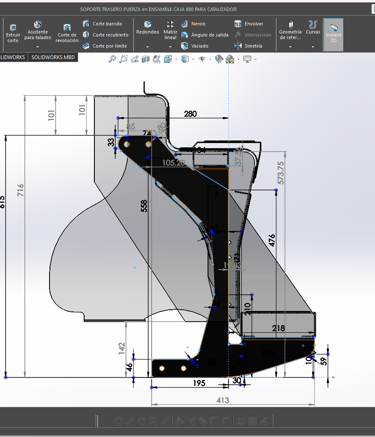Screen dimensions: 375x437
Task: Zoom to fit with magnifier icon
Action: point(112,59)
